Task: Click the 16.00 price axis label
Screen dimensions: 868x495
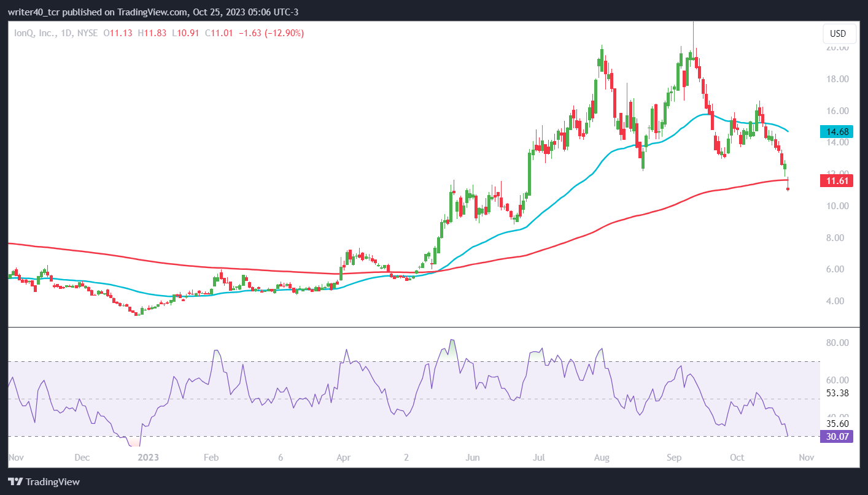Action: coord(839,111)
